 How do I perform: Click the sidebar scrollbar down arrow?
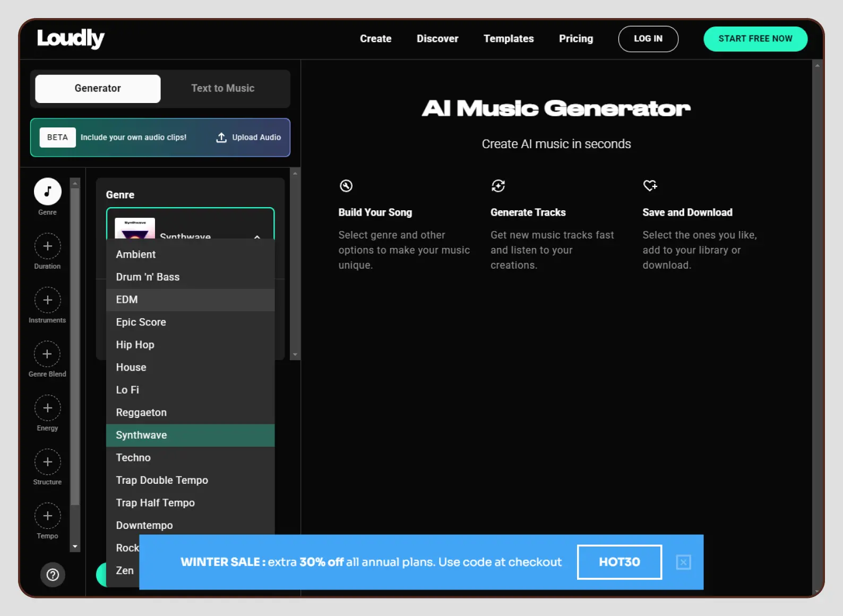click(75, 547)
